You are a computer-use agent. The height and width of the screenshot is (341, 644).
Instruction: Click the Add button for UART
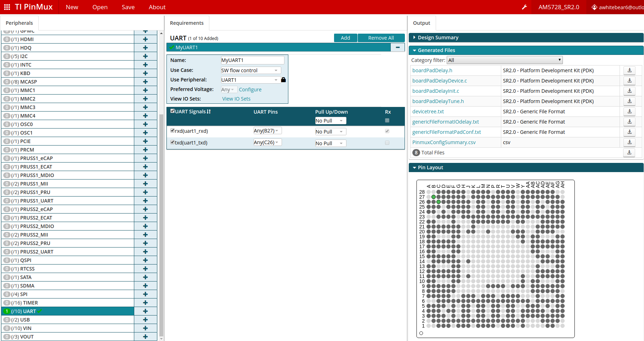point(345,38)
